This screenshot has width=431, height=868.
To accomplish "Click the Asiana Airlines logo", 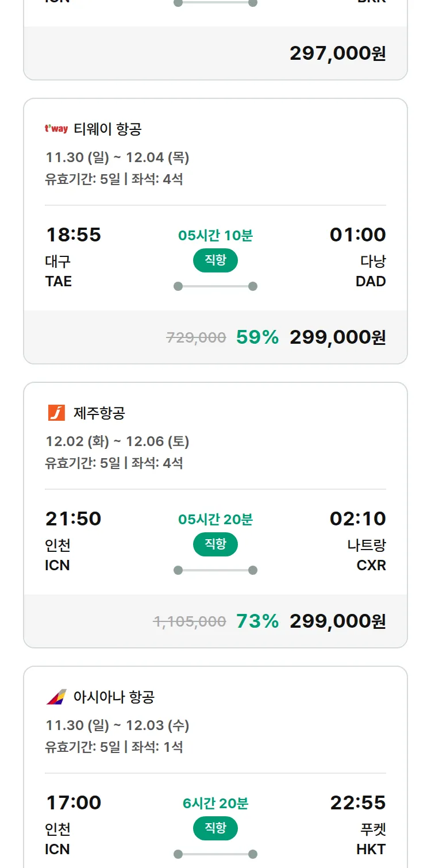I will click(56, 697).
